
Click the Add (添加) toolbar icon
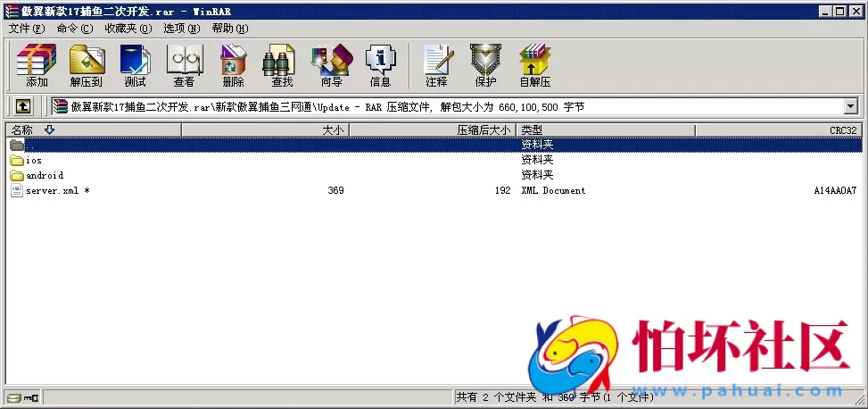37,65
